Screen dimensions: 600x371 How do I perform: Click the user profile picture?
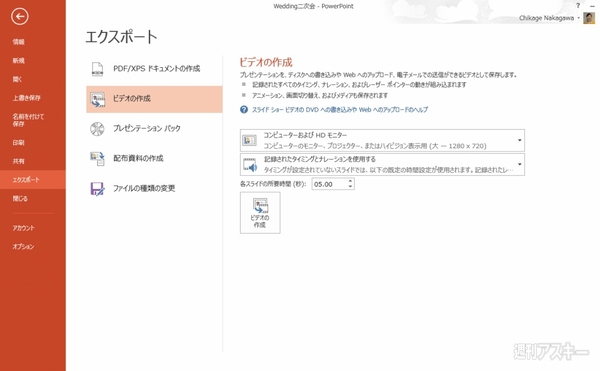click(x=589, y=18)
